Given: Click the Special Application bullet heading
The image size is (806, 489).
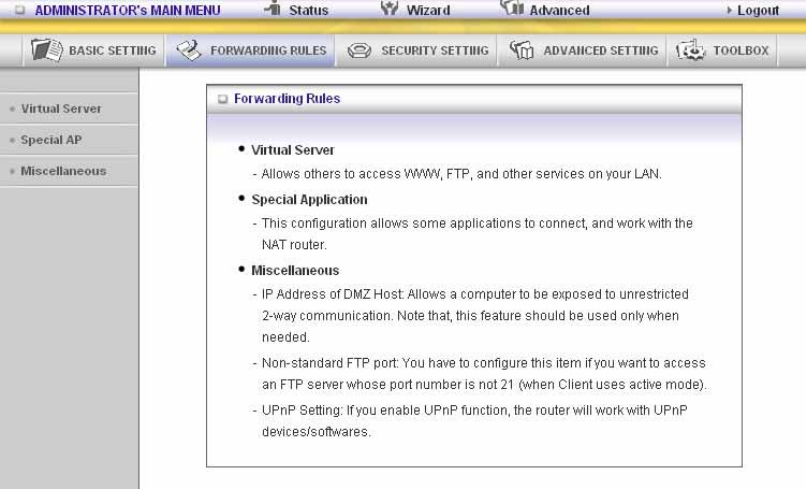Looking at the screenshot, I should (x=309, y=199).
